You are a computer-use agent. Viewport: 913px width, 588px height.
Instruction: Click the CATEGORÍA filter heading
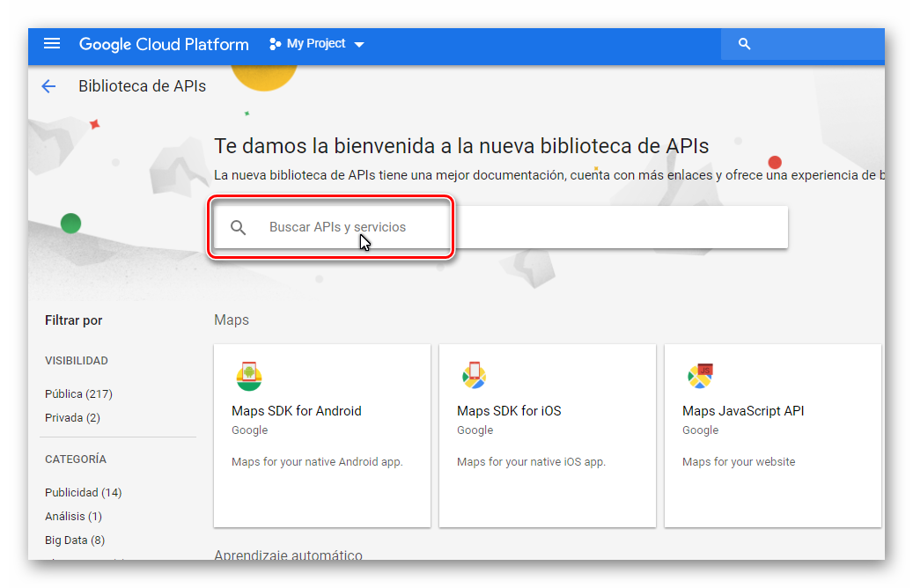point(76,459)
